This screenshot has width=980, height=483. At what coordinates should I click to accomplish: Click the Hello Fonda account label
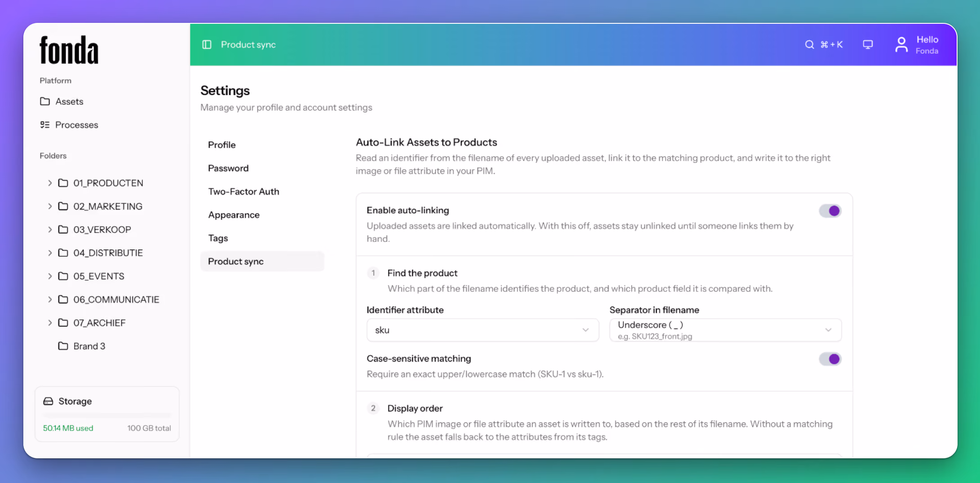point(927,45)
